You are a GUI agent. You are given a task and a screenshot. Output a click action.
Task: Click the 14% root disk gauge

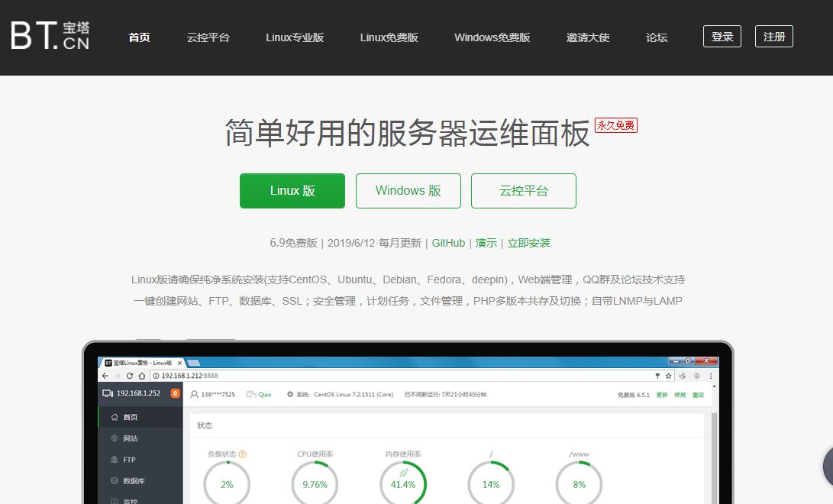(x=491, y=483)
